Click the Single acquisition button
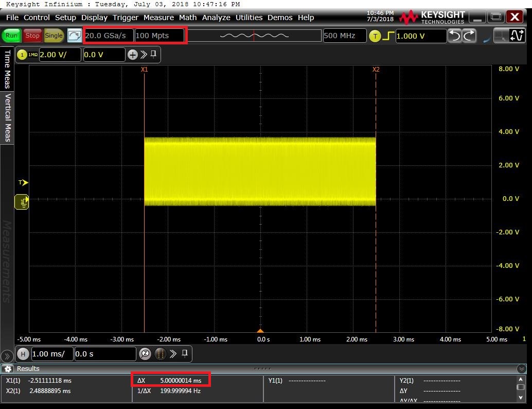The height and width of the screenshot is (409, 532). point(54,36)
